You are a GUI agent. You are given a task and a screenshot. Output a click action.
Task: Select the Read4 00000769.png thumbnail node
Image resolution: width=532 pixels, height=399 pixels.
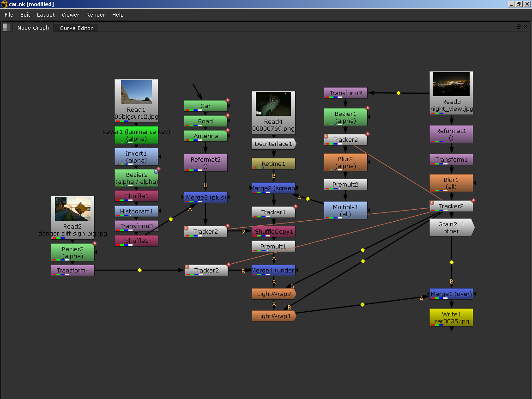[273, 113]
